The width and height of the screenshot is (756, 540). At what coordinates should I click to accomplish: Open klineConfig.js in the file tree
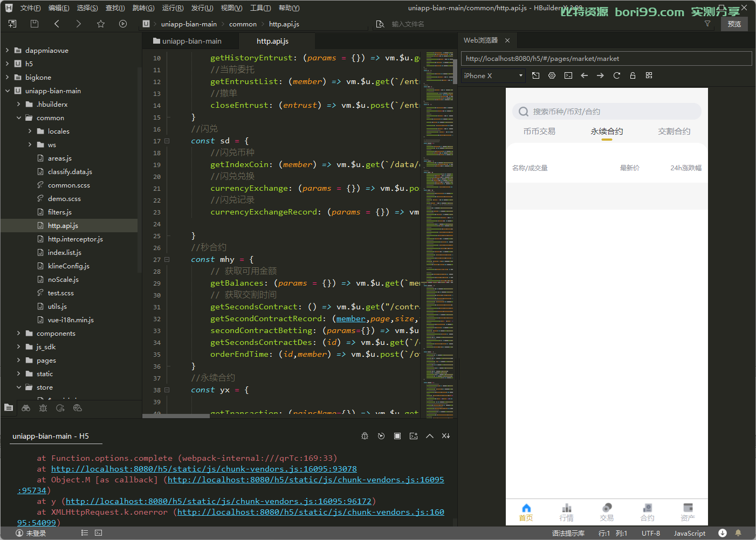click(x=68, y=266)
